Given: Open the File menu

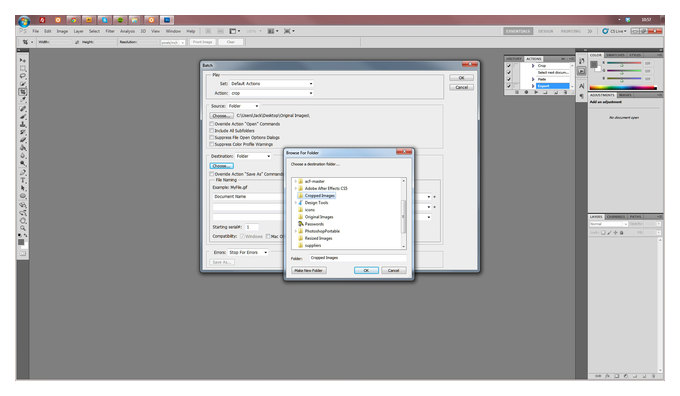Looking at the screenshot, I should coord(36,31).
